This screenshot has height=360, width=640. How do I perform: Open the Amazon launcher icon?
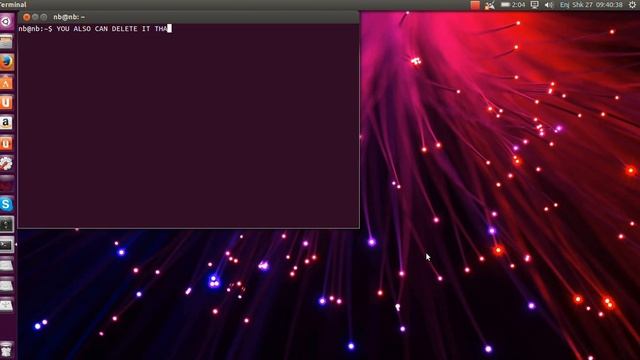[x=6, y=122]
